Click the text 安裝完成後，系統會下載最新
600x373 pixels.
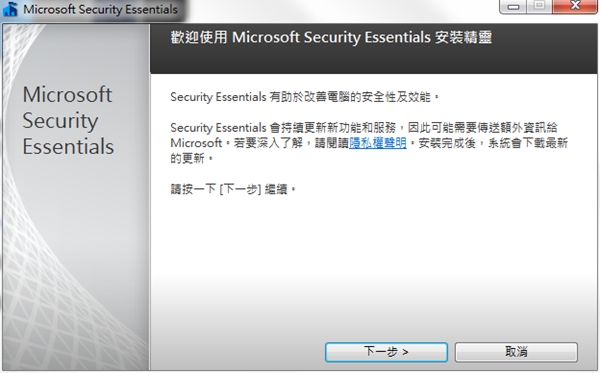(x=493, y=143)
